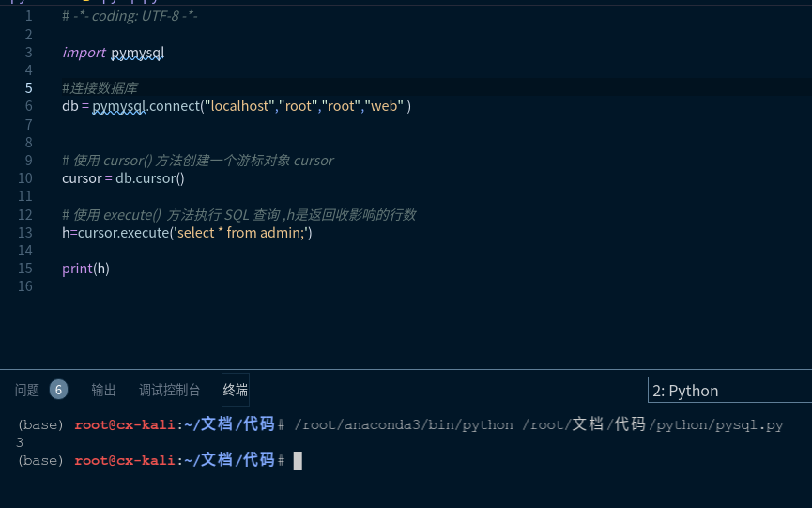Viewport: 812px width, 508px height.
Task: Open the 输出 panel tab
Action: pos(103,390)
